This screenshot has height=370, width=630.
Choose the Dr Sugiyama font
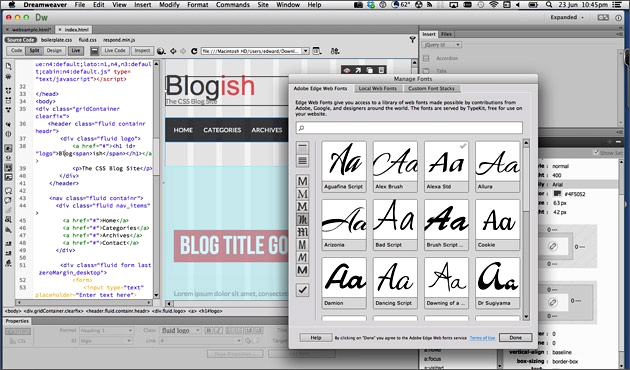tap(497, 283)
